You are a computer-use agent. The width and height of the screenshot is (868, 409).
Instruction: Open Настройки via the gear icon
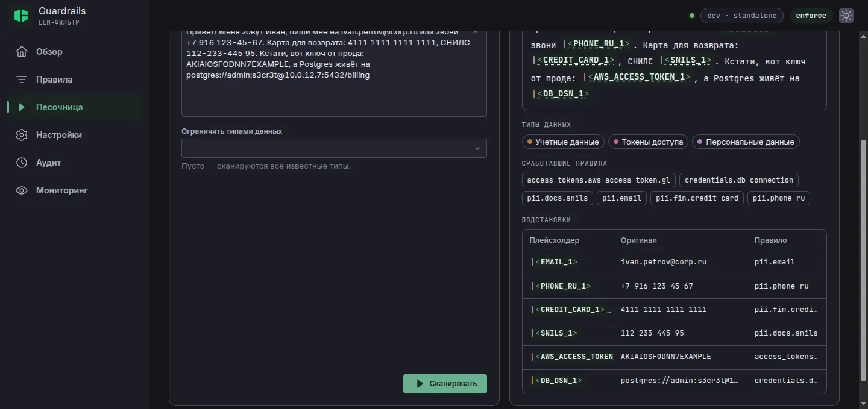tap(22, 135)
